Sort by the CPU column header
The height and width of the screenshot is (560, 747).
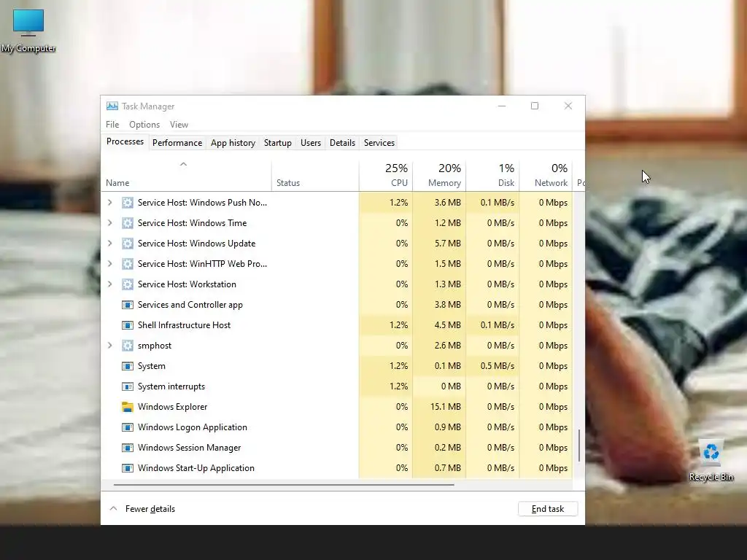point(386,176)
